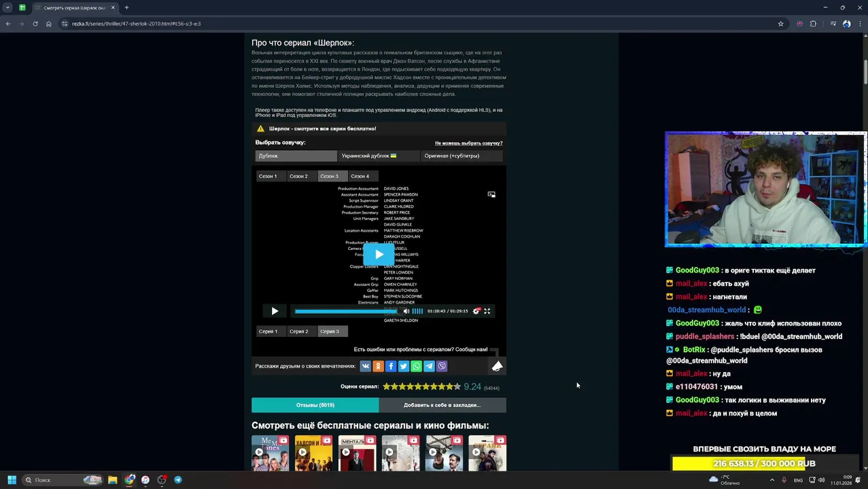
Task: Click the address bar URL
Action: [x=136, y=24]
